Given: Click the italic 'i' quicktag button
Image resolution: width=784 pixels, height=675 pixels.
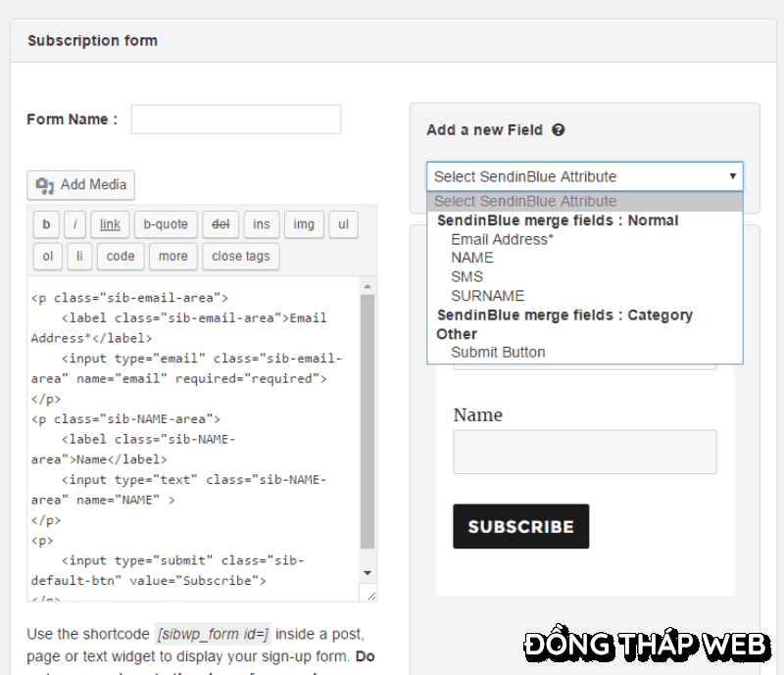Looking at the screenshot, I should click(75, 224).
